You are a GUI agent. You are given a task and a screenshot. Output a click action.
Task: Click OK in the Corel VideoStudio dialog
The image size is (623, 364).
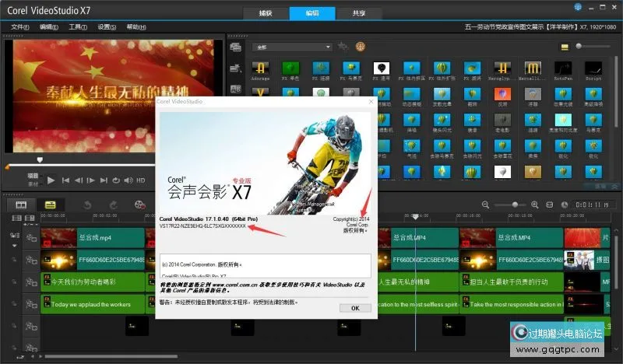coord(355,308)
